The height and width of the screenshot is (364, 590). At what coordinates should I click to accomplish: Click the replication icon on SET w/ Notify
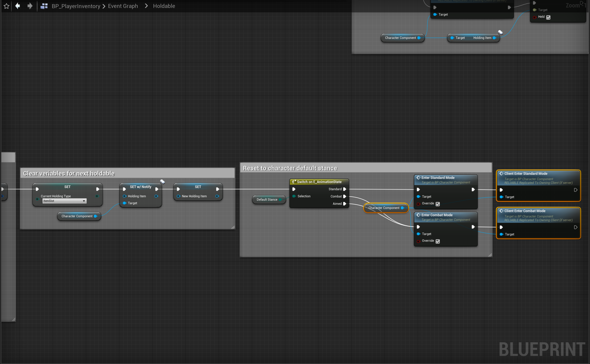(163, 182)
